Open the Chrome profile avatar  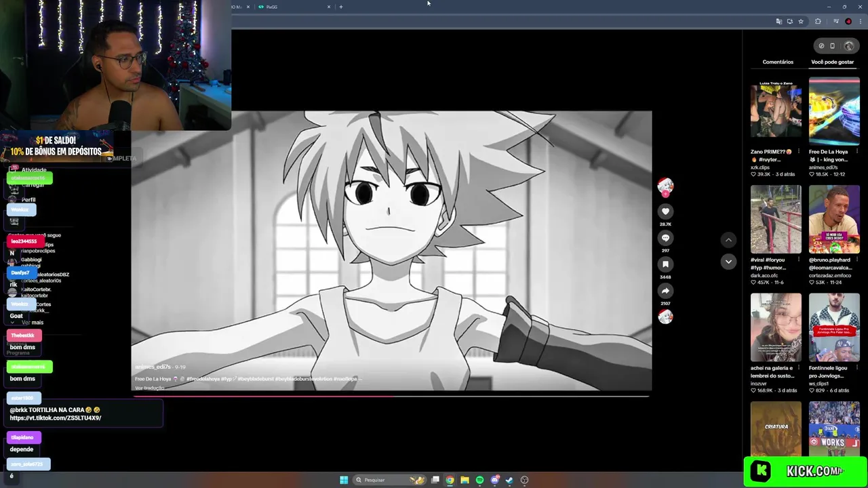848,22
